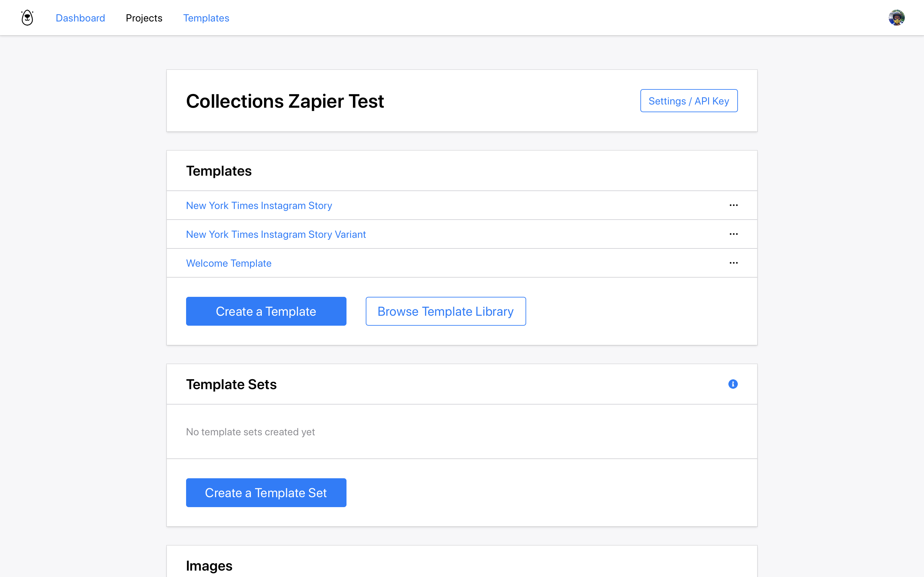The height and width of the screenshot is (577, 924).
Task: Click the Settings / API Key button
Action: (689, 101)
